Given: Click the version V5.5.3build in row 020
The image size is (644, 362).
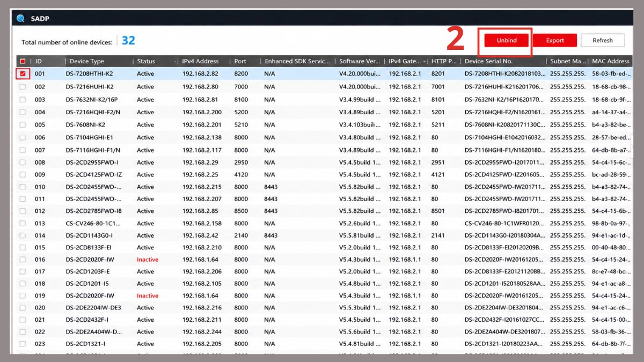Looking at the screenshot, I should click(360, 308).
